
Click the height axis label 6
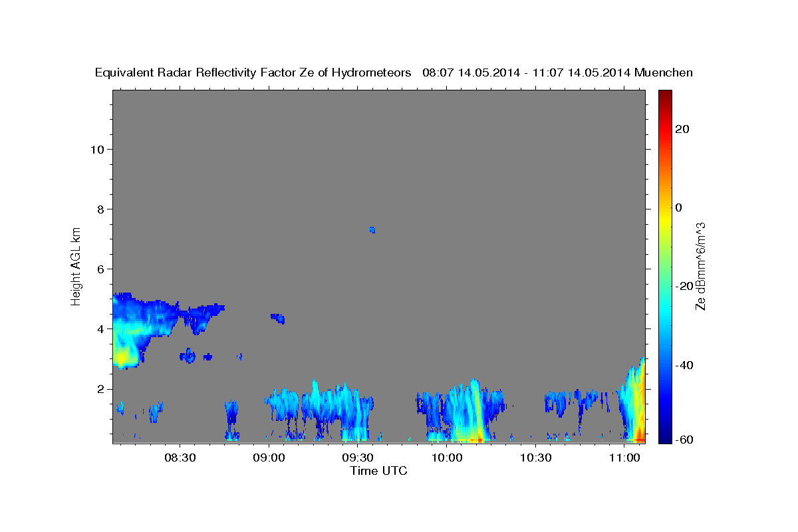pos(100,269)
